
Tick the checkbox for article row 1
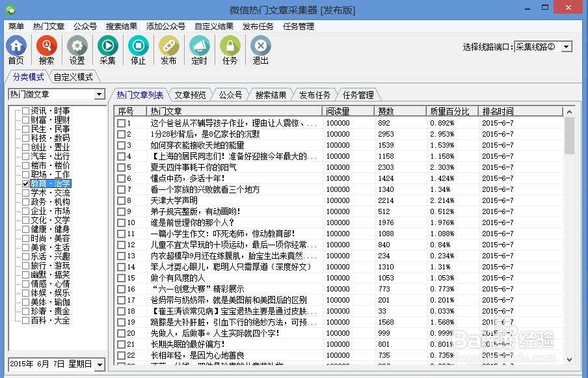[x=121, y=123]
